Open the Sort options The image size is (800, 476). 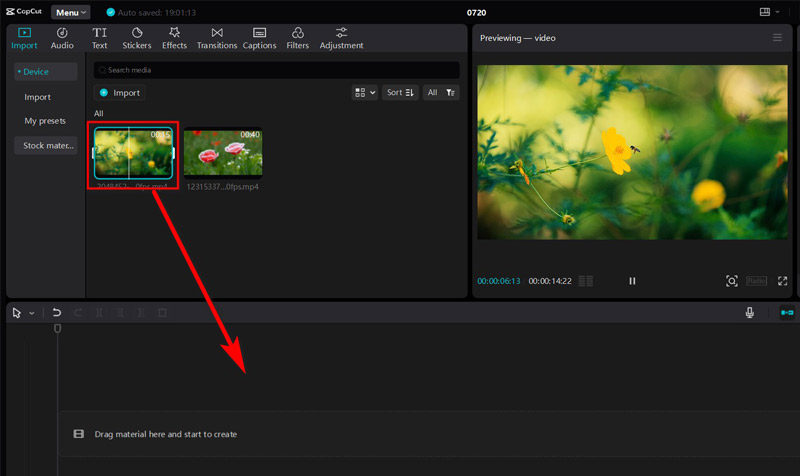(x=400, y=92)
